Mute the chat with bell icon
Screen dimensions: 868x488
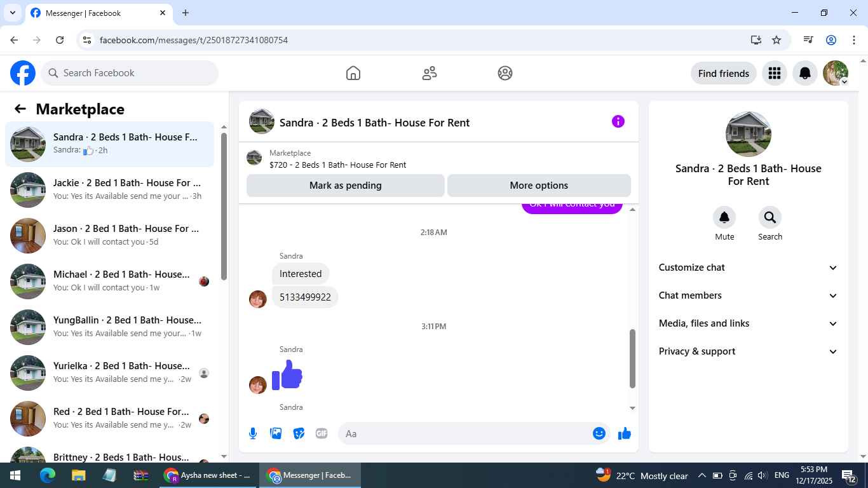(724, 217)
